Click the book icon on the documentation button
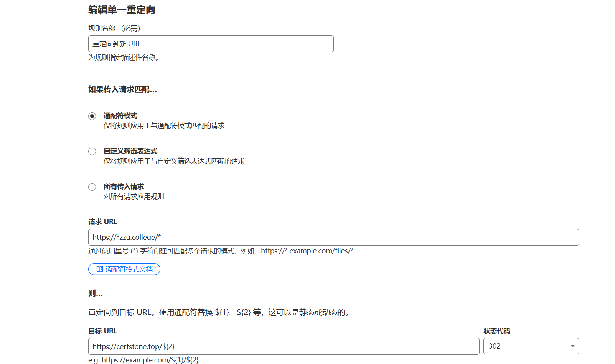The height and width of the screenshot is (364, 615). (98, 269)
